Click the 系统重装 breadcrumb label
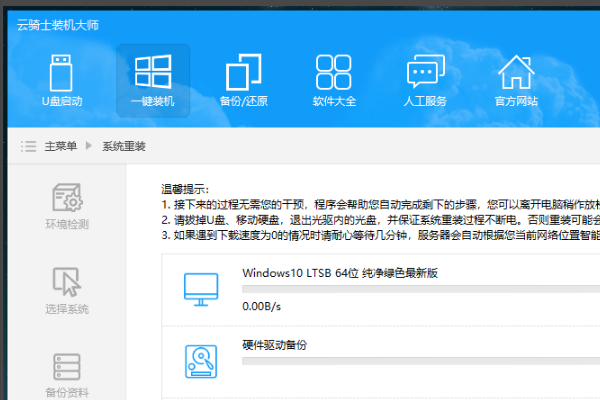This screenshot has height=400, width=600. coord(124,146)
